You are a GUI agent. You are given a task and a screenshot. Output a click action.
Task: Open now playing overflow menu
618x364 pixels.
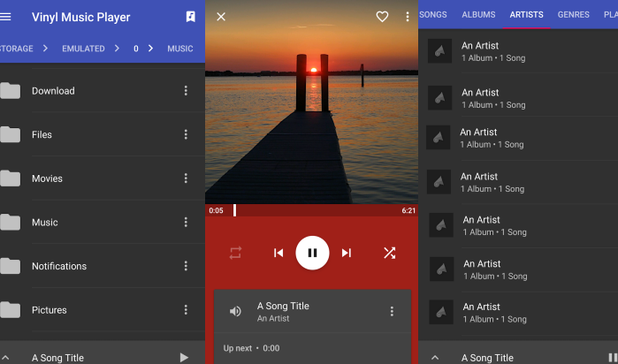[x=408, y=17]
